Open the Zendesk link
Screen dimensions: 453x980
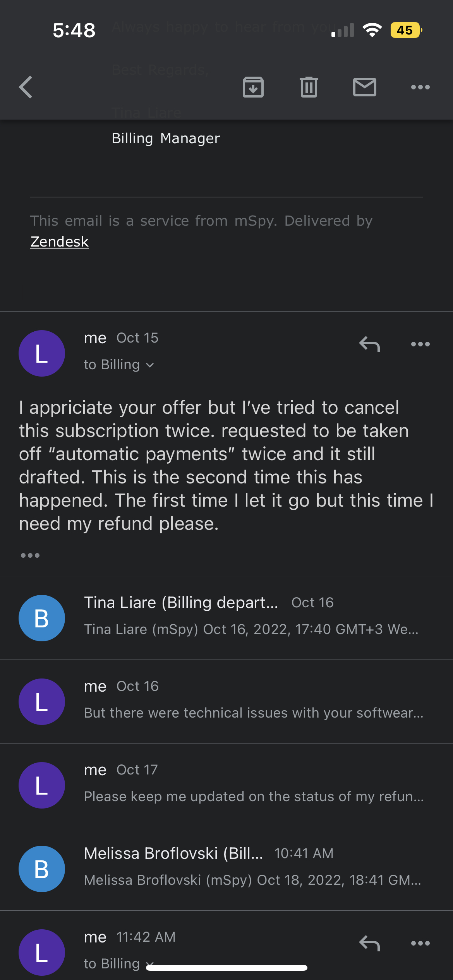pos(60,242)
